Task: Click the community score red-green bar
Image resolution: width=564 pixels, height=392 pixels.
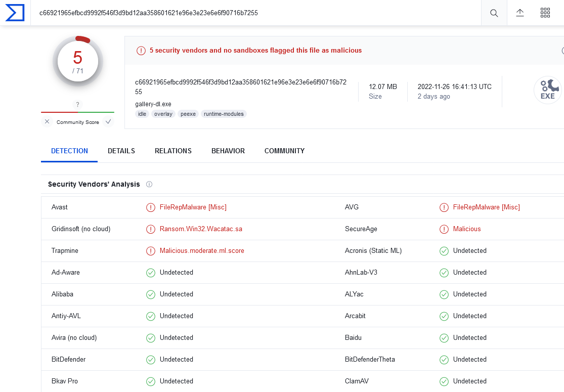Action: 78,112
